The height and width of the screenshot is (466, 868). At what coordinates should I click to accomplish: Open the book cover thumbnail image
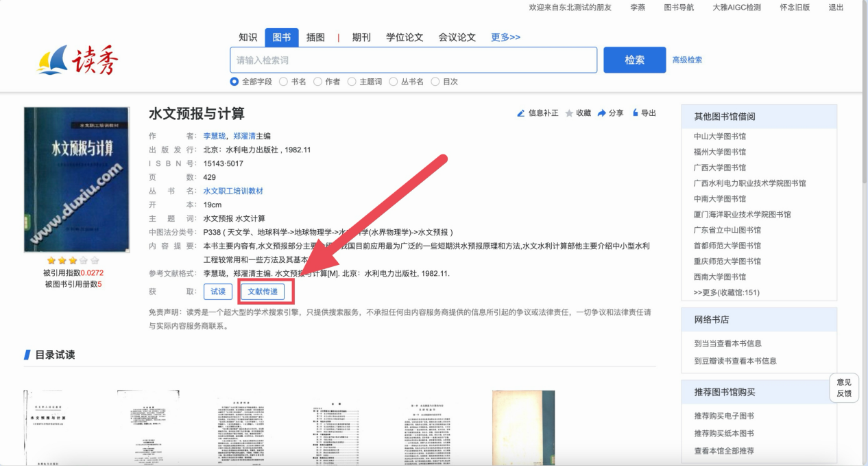tap(76, 180)
